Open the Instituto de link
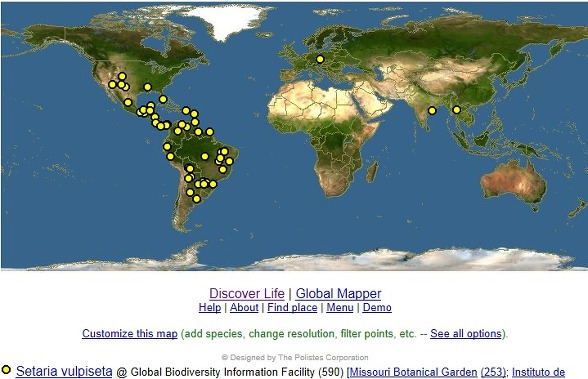Viewport: 588px width, 379px height. (x=538, y=372)
